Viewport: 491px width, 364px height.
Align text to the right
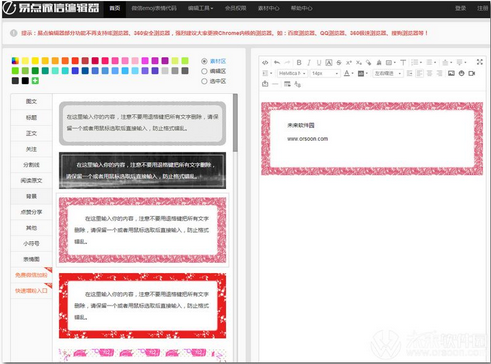[x=439, y=73]
